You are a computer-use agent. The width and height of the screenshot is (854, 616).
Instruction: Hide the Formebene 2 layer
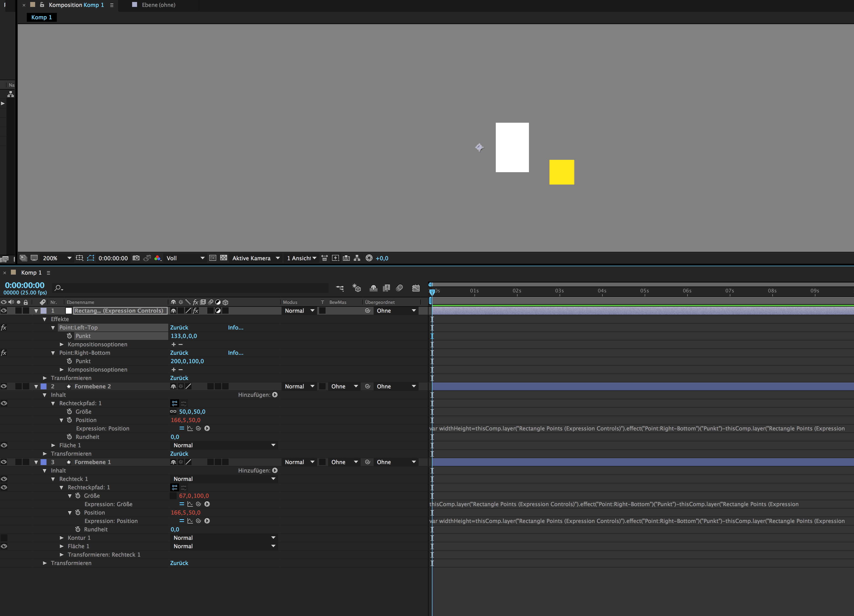4,386
